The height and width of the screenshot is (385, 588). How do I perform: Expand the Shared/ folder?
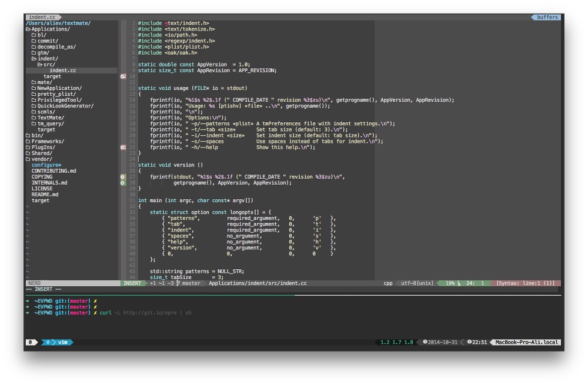tap(28, 153)
